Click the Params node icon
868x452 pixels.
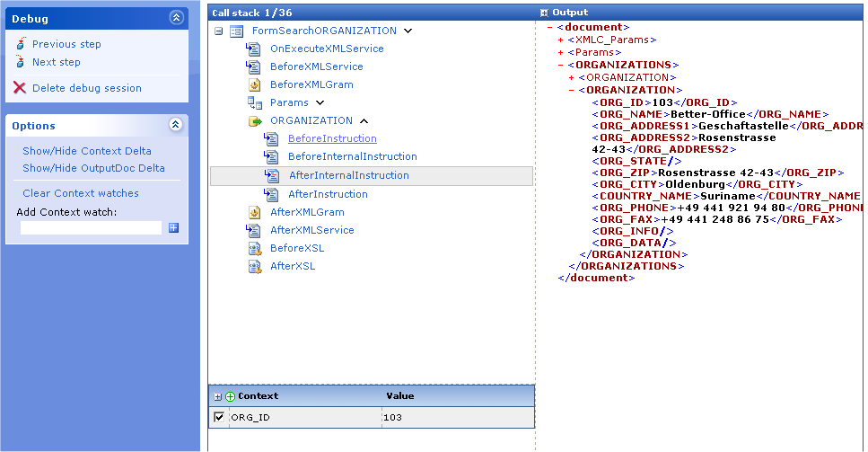254,102
